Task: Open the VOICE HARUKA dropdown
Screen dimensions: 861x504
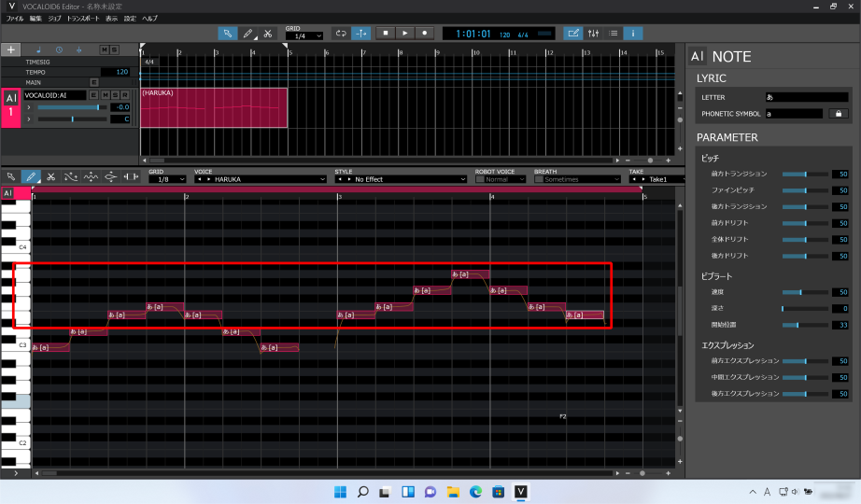Action: [261, 179]
